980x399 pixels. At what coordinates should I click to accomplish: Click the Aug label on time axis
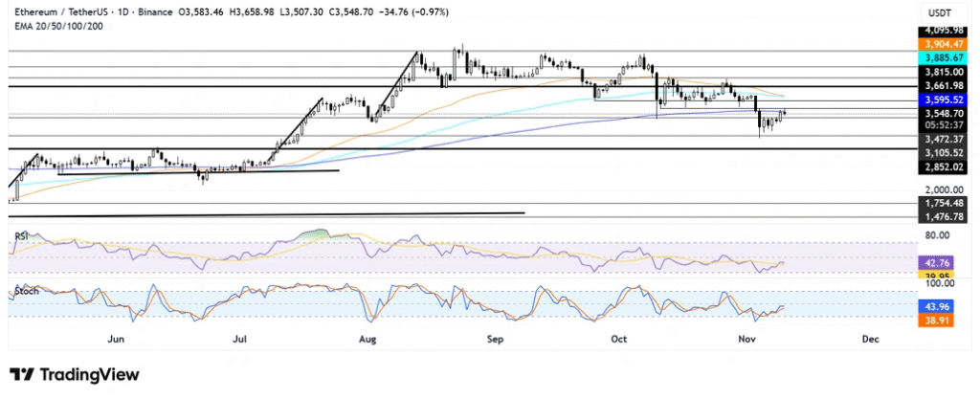366,339
